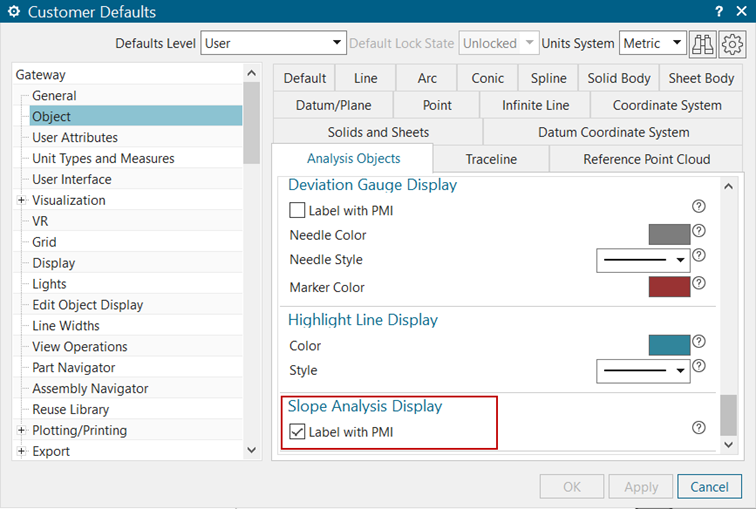
Task: Expand the Visualization tree node
Action: pos(22,201)
